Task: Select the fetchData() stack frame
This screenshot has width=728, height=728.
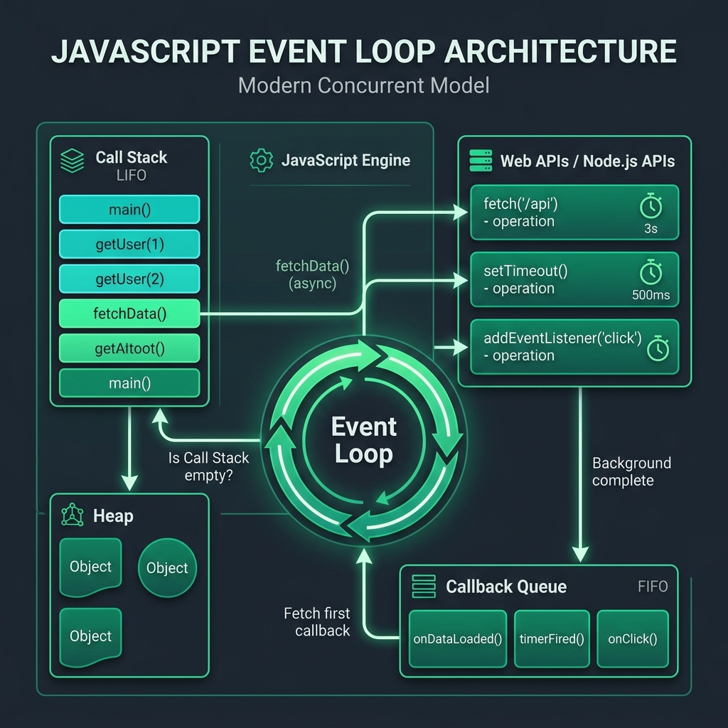Action: 129,314
